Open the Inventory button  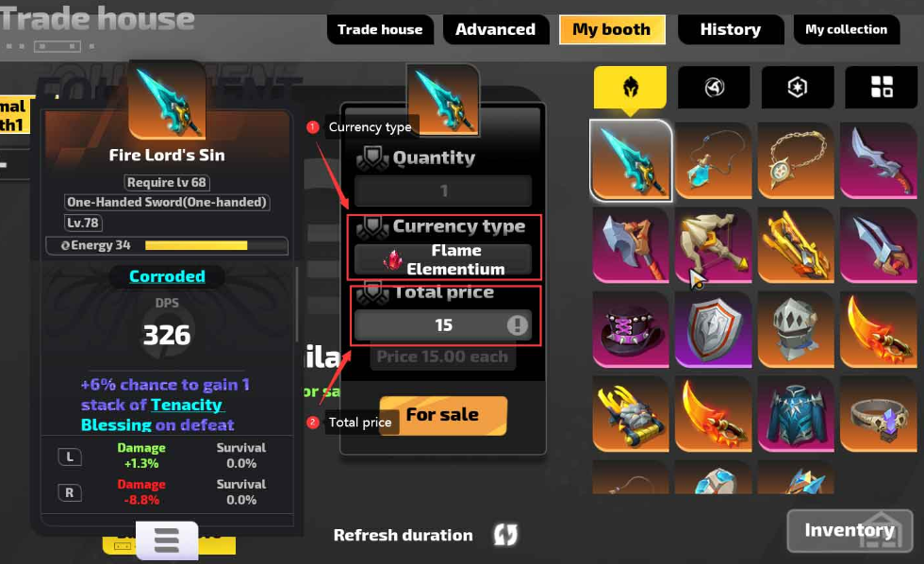click(x=850, y=530)
